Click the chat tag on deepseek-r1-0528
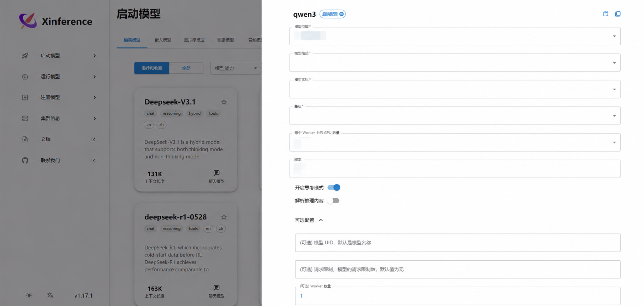This screenshot has height=306, width=644. pos(150,228)
